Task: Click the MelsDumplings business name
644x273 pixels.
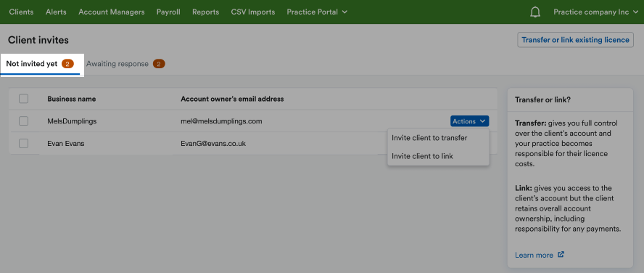Action: (72, 121)
